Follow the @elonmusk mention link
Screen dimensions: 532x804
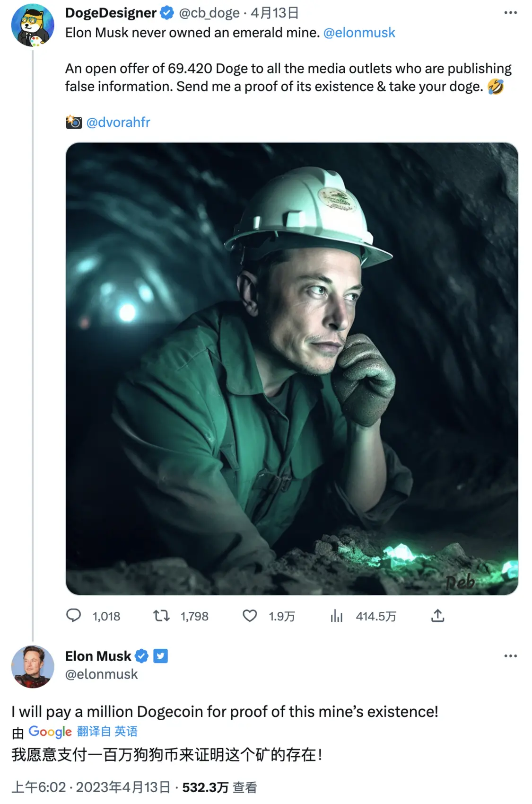pyautogui.click(x=359, y=33)
